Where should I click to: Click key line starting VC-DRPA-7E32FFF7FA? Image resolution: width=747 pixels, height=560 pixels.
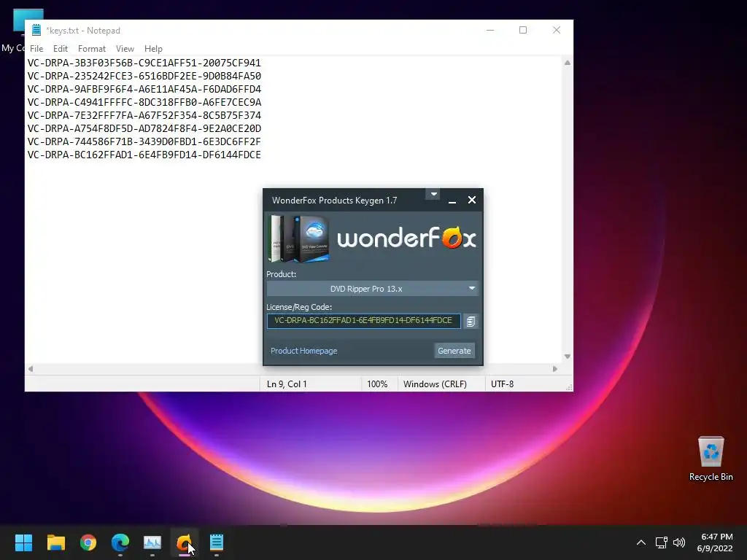(x=144, y=115)
